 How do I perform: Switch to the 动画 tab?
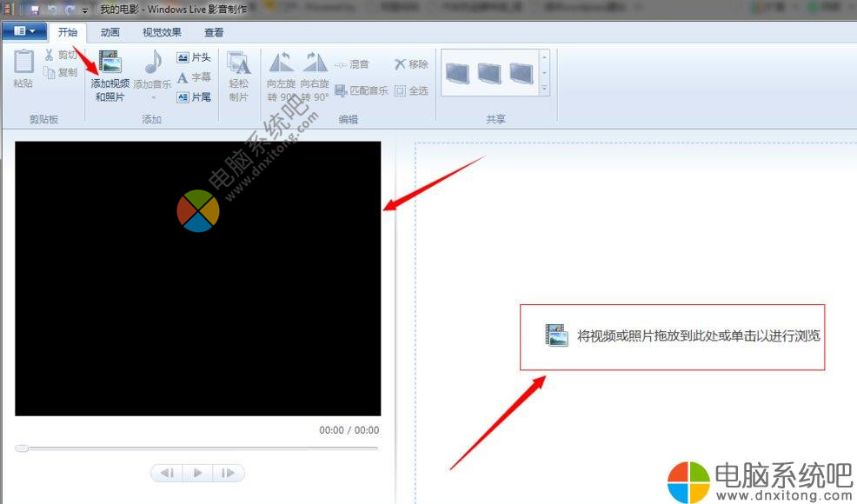click(x=110, y=32)
